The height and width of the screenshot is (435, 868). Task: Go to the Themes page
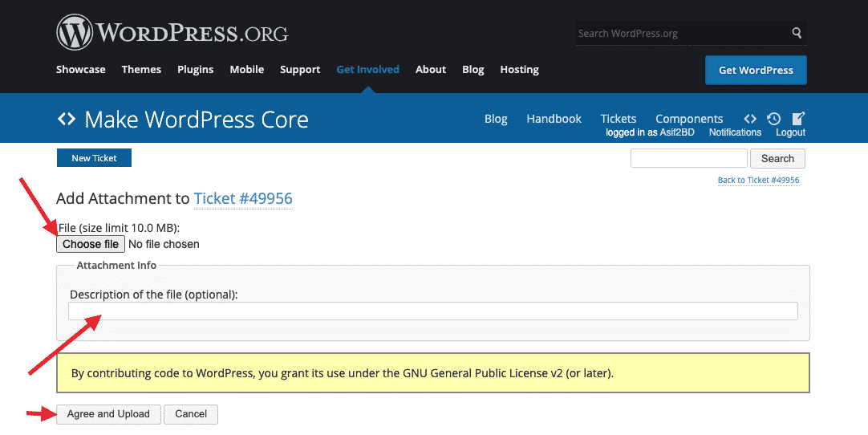[x=141, y=69]
